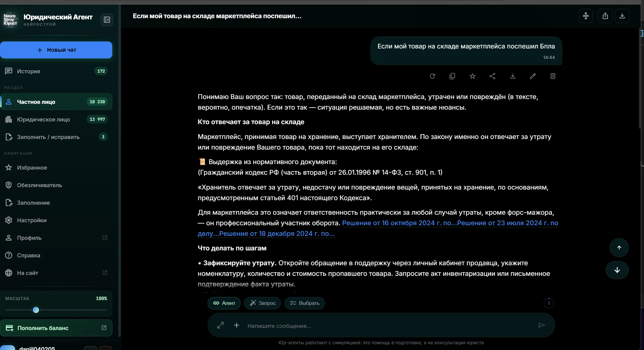Edit the message with pencil icon

click(533, 76)
